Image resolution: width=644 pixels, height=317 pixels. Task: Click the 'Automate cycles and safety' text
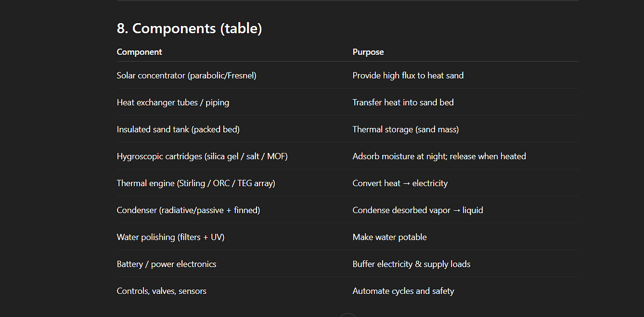[x=403, y=291]
